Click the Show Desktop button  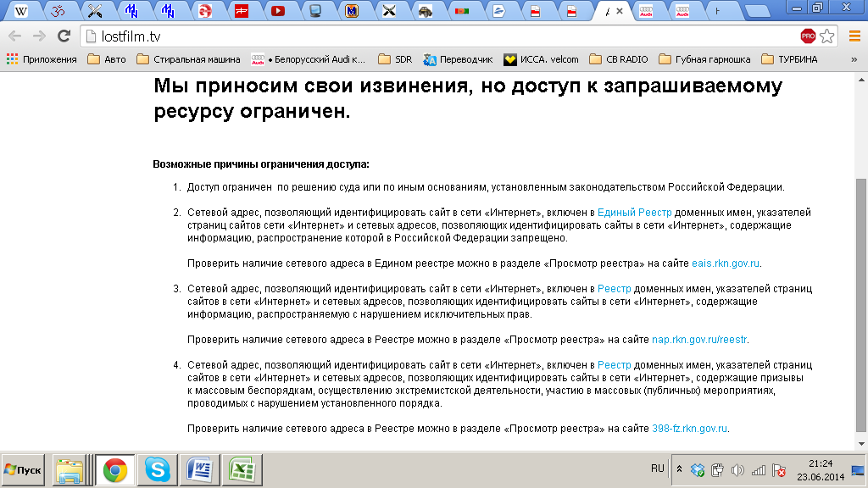(x=859, y=470)
